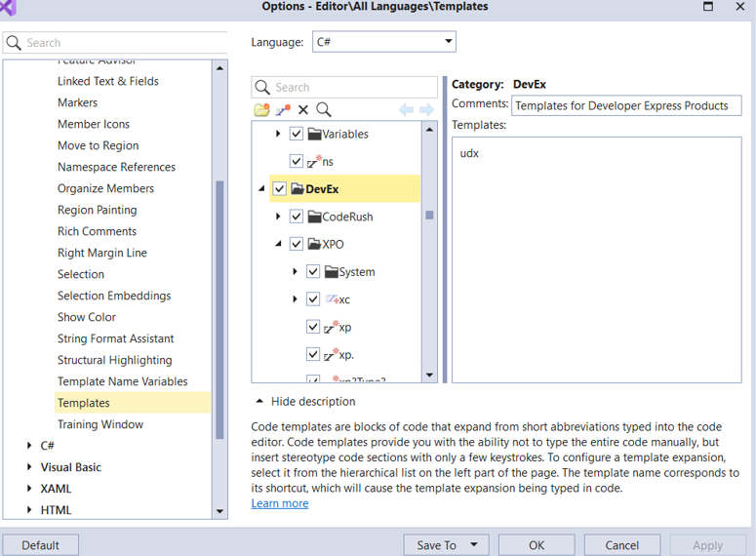The image size is (756, 556).
Task: Open the Save To dropdown arrow
Action: pyautogui.click(x=474, y=545)
